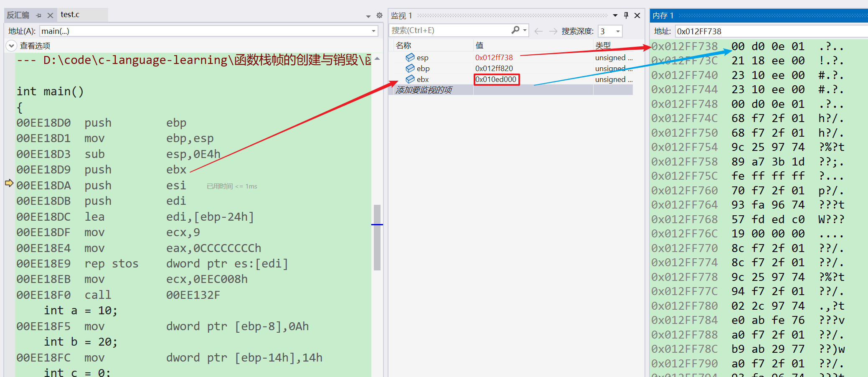Click disassembly line 00EE18D3 sub esp,0E4h
Viewport: 868px width, 377px height.
(119, 154)
